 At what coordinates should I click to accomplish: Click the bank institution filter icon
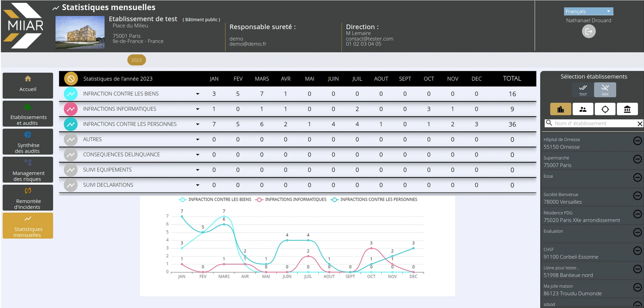(x=627, y=109)
